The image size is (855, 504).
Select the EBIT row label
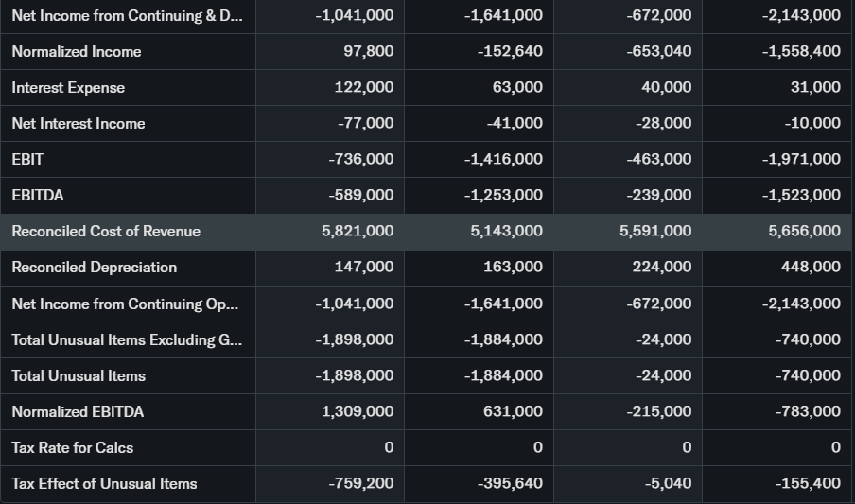click(x=27, y=159)
